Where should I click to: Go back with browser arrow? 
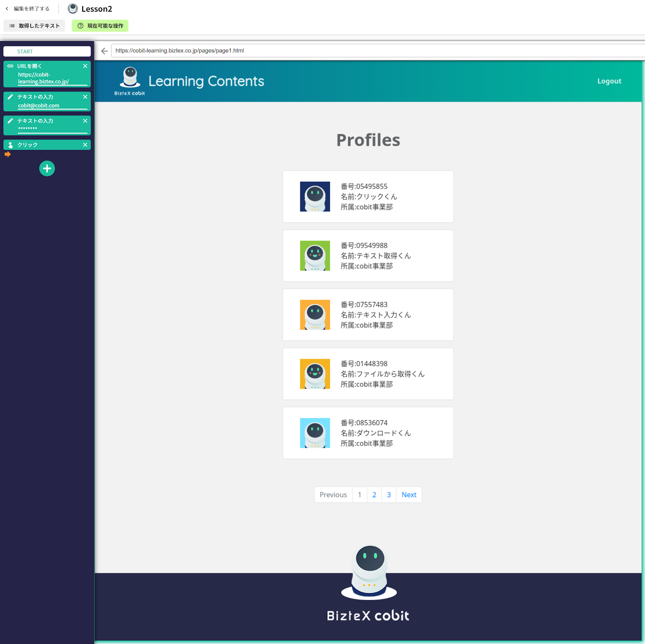click(x=104, y=51)
